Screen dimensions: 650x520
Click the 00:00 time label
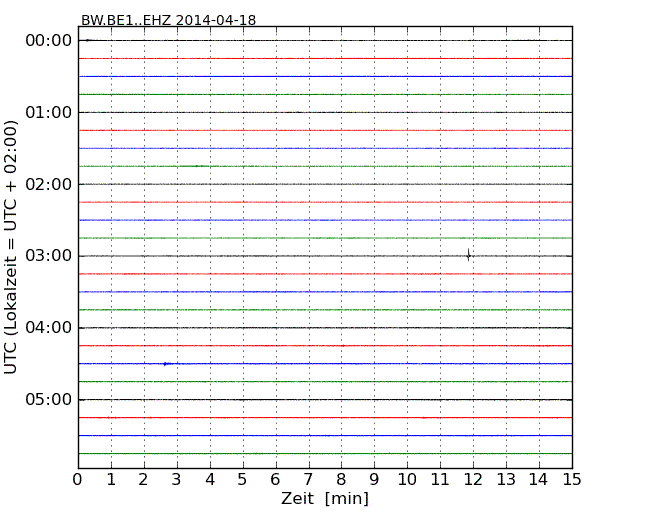coord(49,41)
